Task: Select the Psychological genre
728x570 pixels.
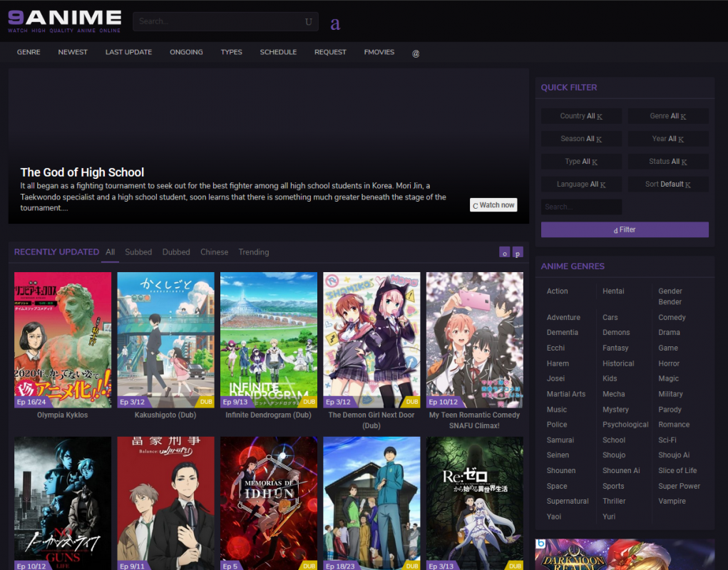Action: click(x=625, y=425)
